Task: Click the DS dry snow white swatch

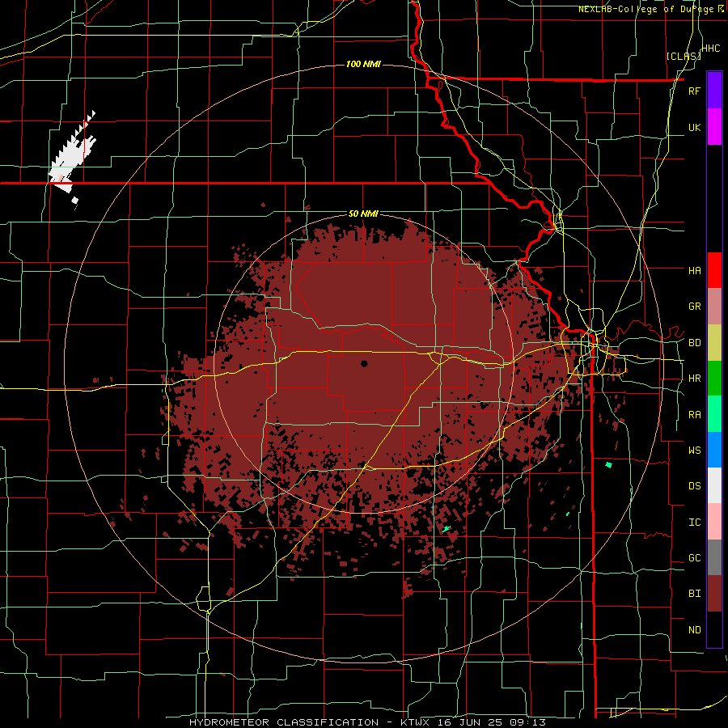Action: pos(714,485)
